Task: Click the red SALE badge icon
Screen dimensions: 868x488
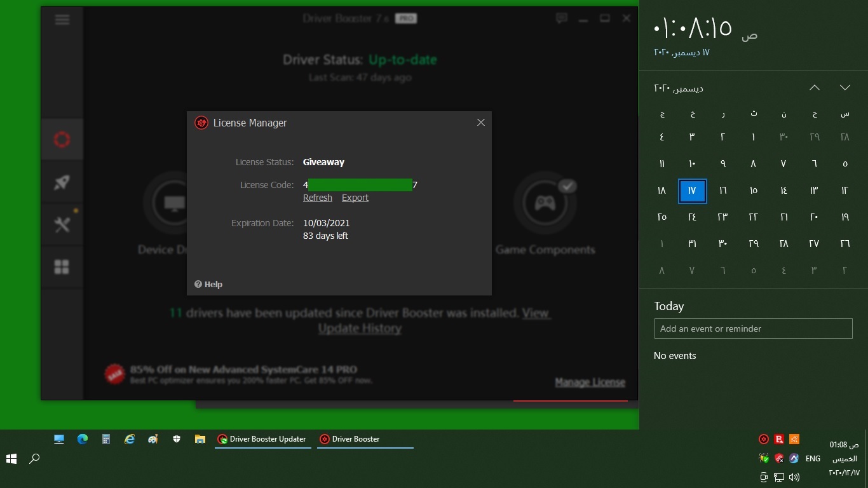Action: coord(114,374)
